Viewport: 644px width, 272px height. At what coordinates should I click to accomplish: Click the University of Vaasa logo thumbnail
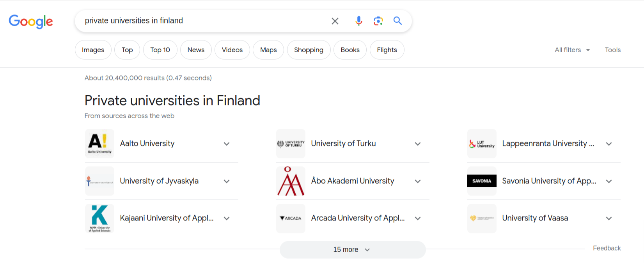(x=482, y=219)
